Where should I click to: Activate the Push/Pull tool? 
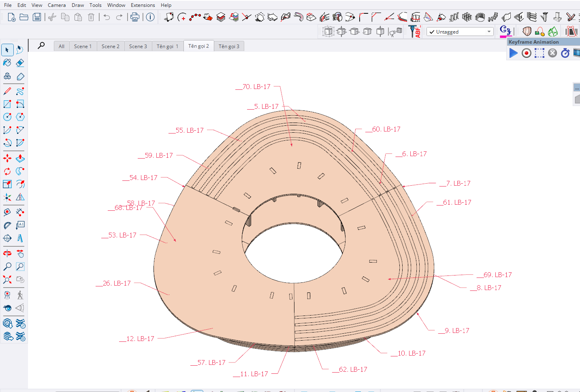pyautogui.click(x=20, y=159)
